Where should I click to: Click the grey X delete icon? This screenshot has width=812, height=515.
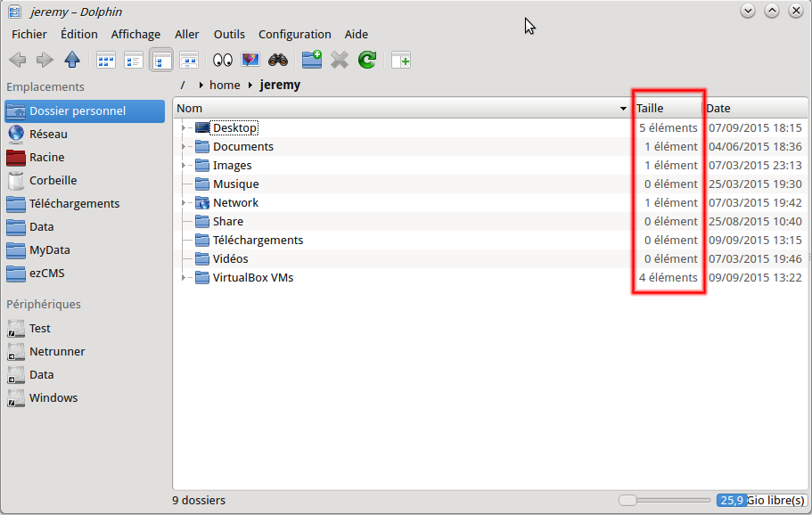tap(339, 61)
